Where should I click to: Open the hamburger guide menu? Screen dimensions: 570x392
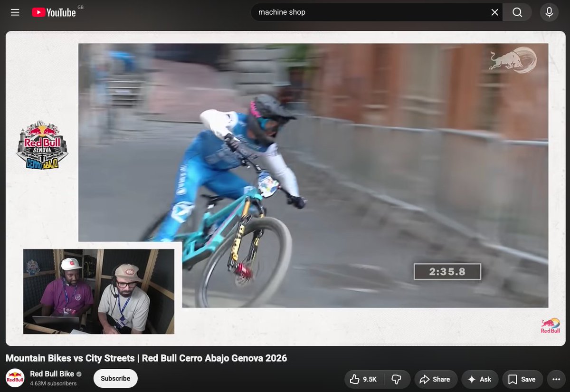click(15, 12)
